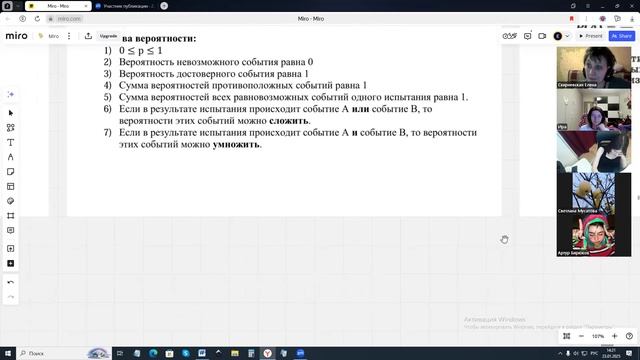The width and height of the screenshot is (640, 360).
Task: Select the cursor pointer tool
Action: [x=11, y=113]
